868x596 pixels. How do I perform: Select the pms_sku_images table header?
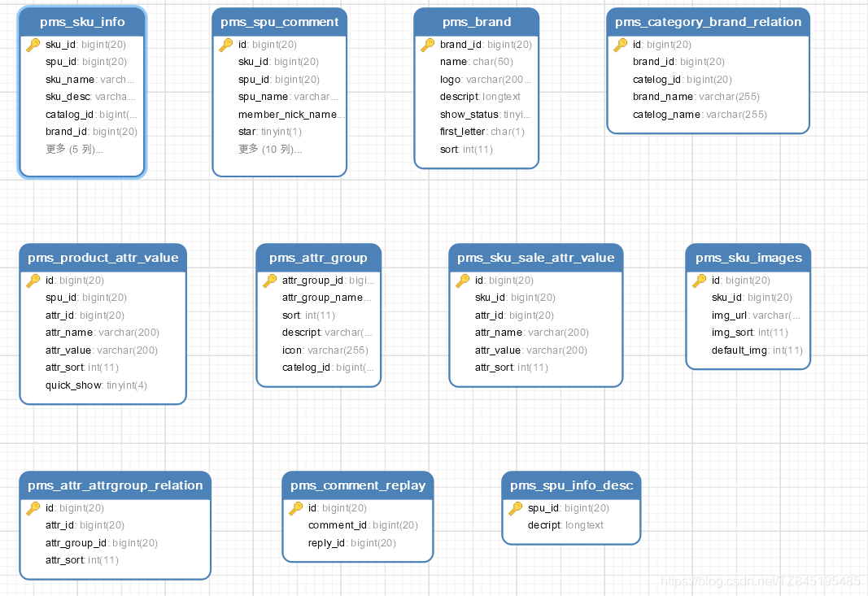point(748,258)
